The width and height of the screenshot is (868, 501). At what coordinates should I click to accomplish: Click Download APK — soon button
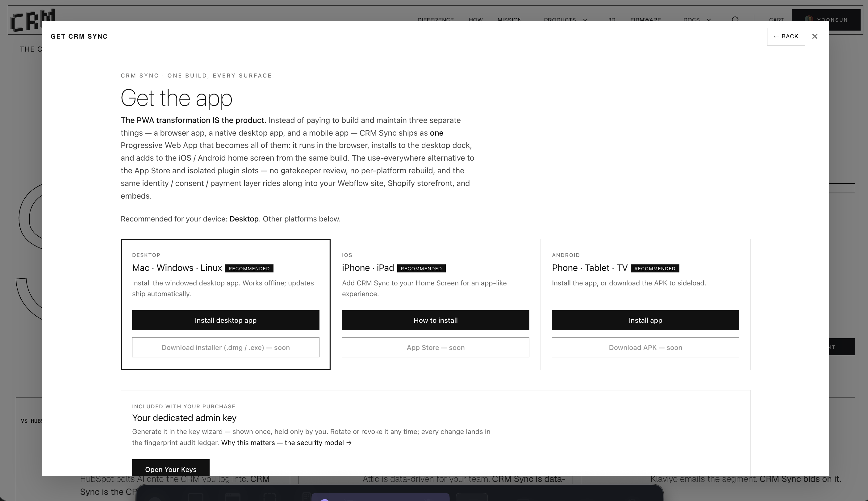pos(645,347)
